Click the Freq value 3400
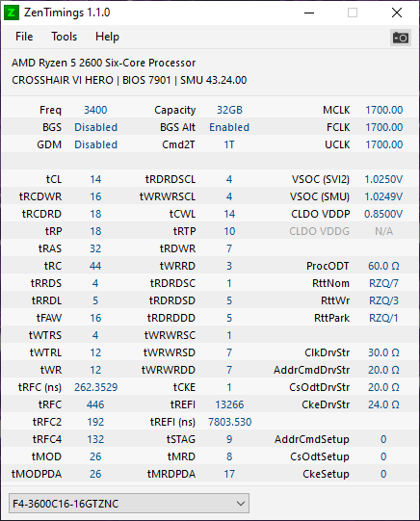420x521 pixels. click(x=95, y=110)
